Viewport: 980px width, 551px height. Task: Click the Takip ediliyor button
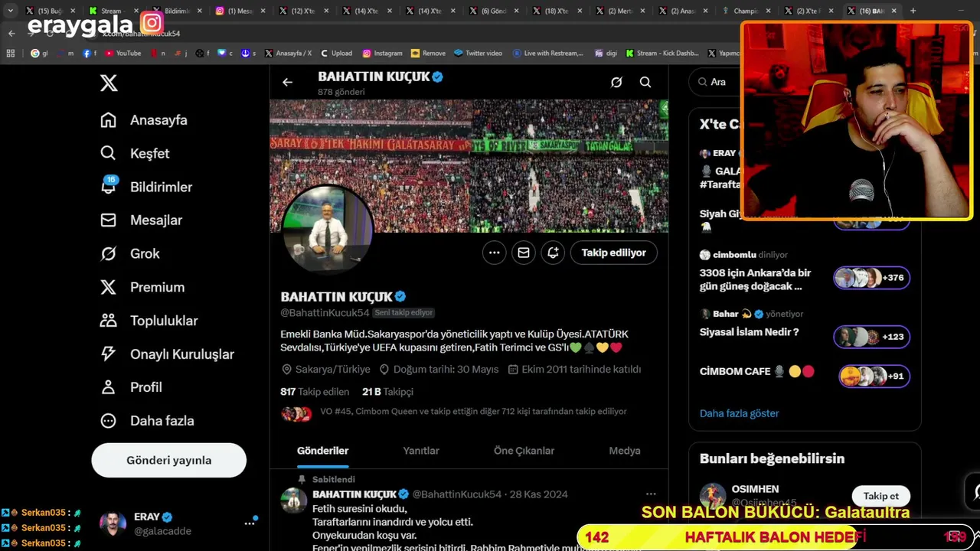pos(613,253)
